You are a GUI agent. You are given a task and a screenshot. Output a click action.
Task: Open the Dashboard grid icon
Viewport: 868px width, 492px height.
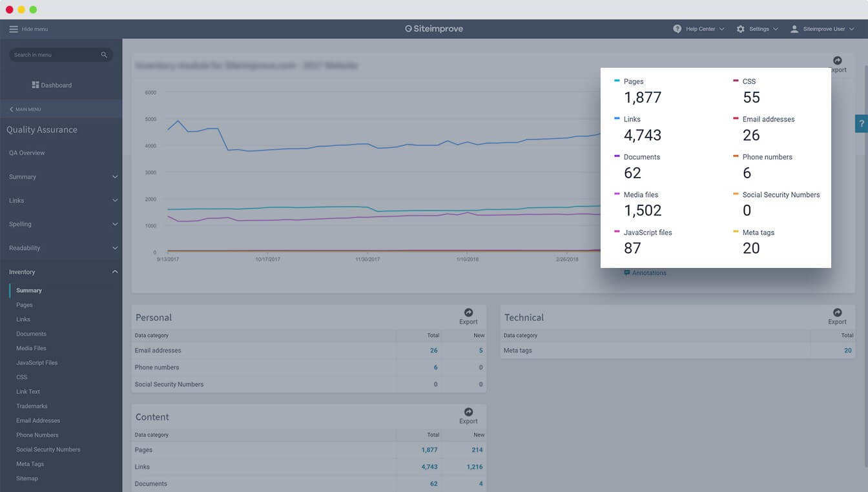coord(36,85)
